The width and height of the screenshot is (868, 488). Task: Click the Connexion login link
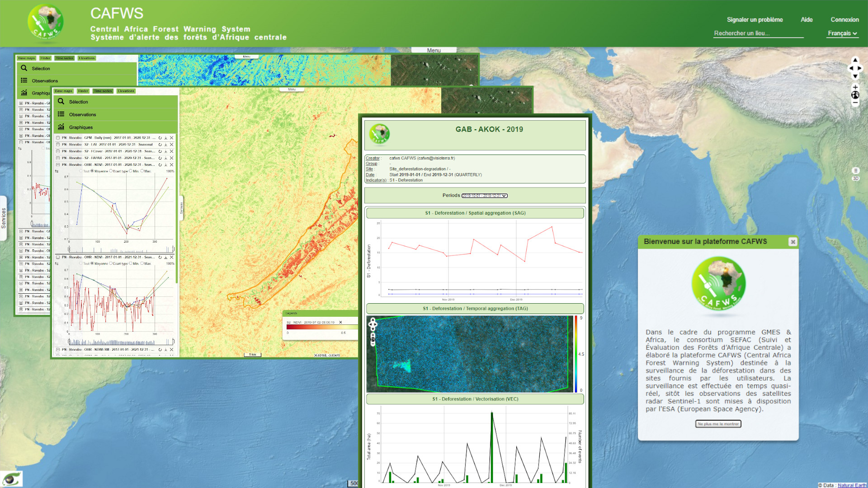click(x=844, y=19)
